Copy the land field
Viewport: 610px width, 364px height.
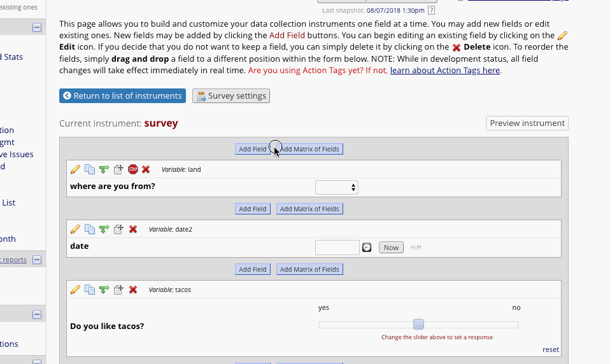[x=90, y=169]
